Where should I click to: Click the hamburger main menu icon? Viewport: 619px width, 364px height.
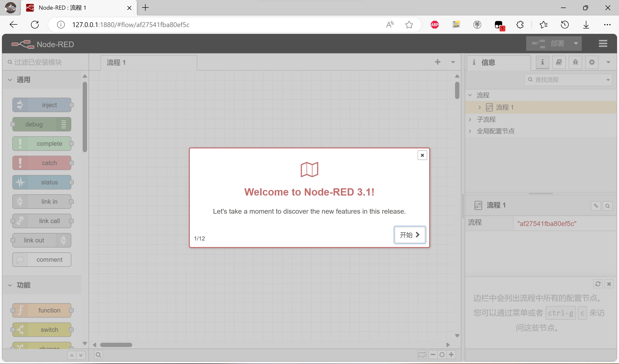click(x=603, y=44)
